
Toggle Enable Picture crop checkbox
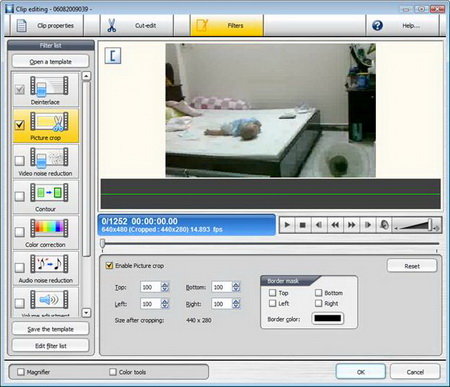(x=109, y=266)
